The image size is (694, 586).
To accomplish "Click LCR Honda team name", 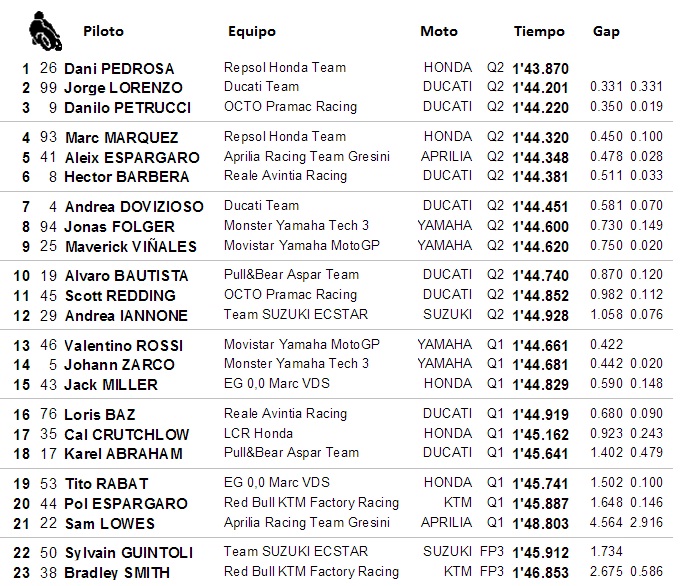I will pos(258,433).
